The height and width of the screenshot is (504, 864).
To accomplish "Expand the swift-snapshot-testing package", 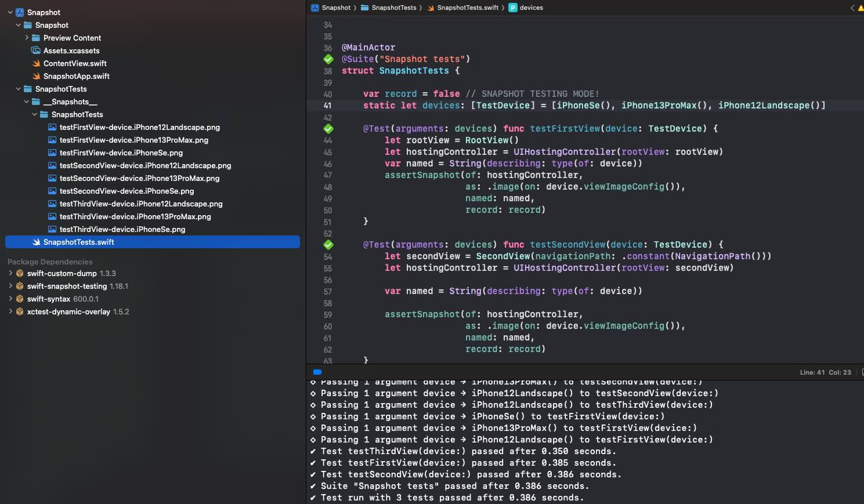I will click(10, 286).
